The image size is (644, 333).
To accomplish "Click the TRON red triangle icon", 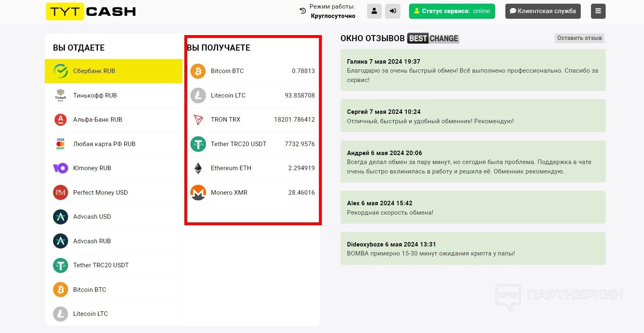I will (x=198, y=120).
